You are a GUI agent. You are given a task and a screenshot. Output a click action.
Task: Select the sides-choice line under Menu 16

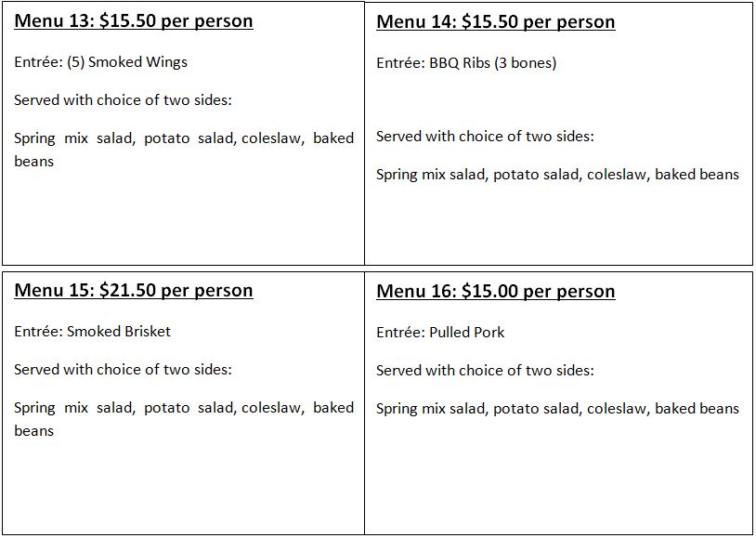(485, 371)
